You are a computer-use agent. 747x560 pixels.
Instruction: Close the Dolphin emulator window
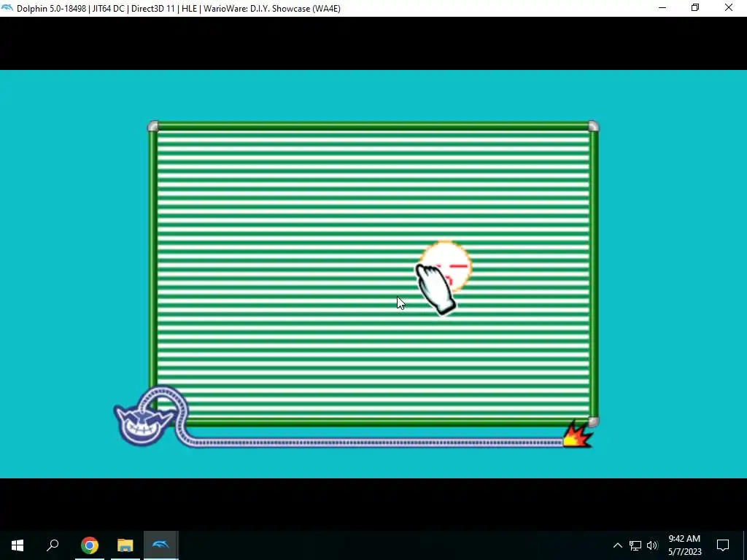(729, 8)
